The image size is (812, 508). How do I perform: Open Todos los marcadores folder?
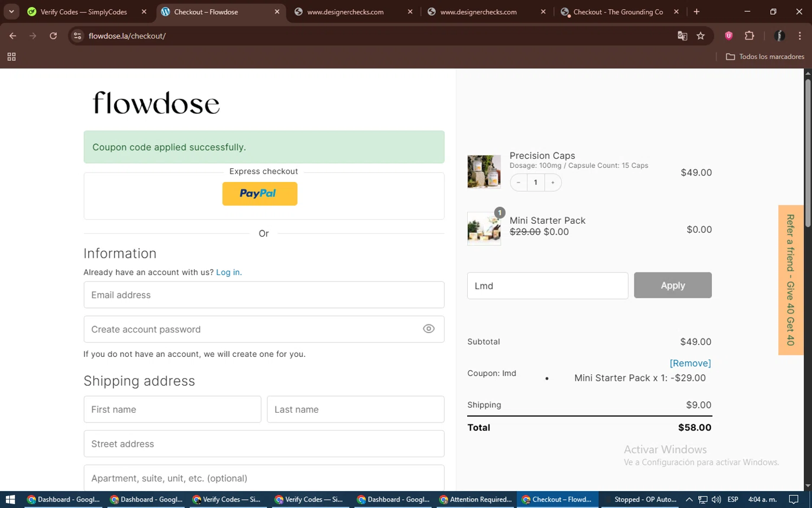click(x=764, y=57)
